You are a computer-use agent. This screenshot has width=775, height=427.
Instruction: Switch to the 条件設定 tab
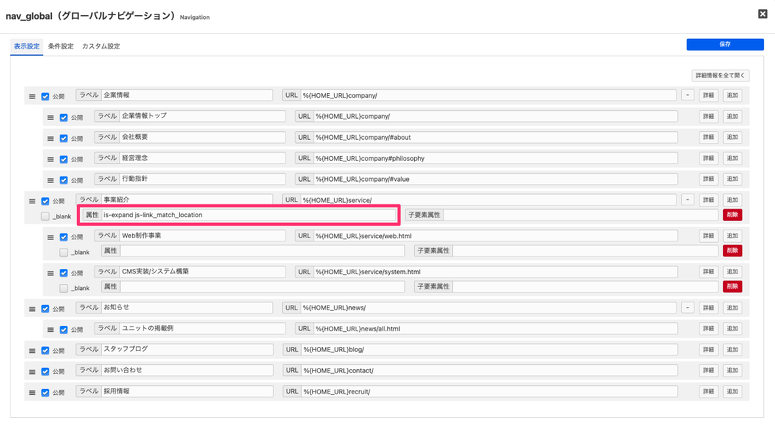coord(61,46)
